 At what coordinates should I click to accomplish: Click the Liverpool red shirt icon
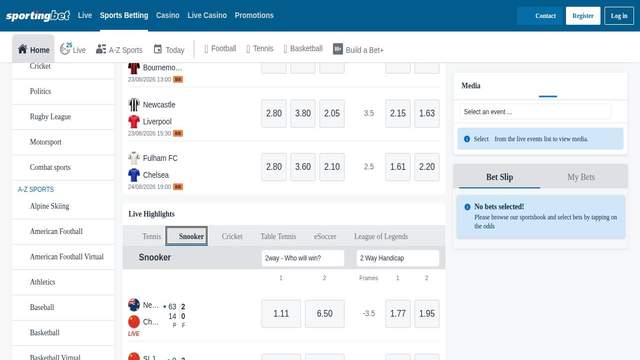(x=133, y=122)
